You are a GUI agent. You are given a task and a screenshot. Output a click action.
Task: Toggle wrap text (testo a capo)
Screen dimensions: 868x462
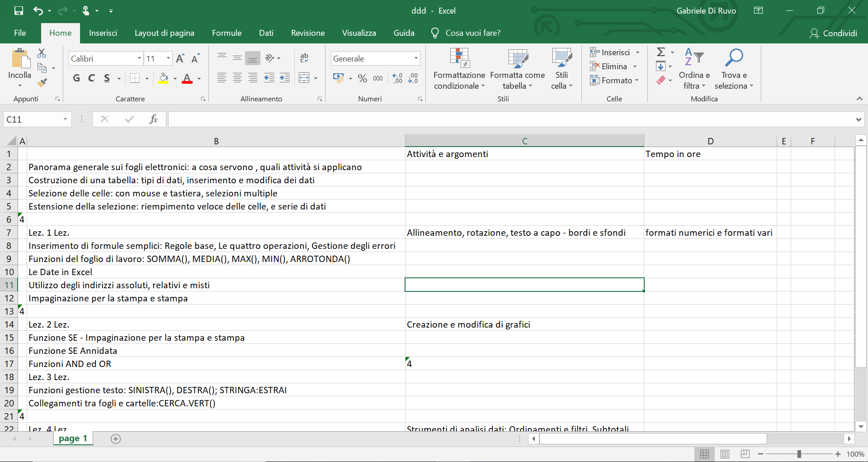[304, 58]
